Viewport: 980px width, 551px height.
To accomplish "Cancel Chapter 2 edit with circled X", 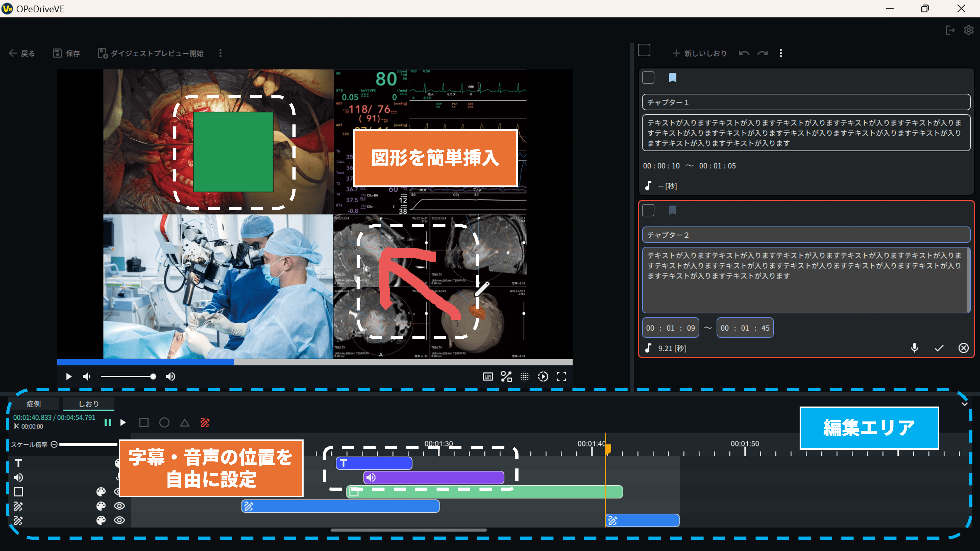I will (963, 348).
